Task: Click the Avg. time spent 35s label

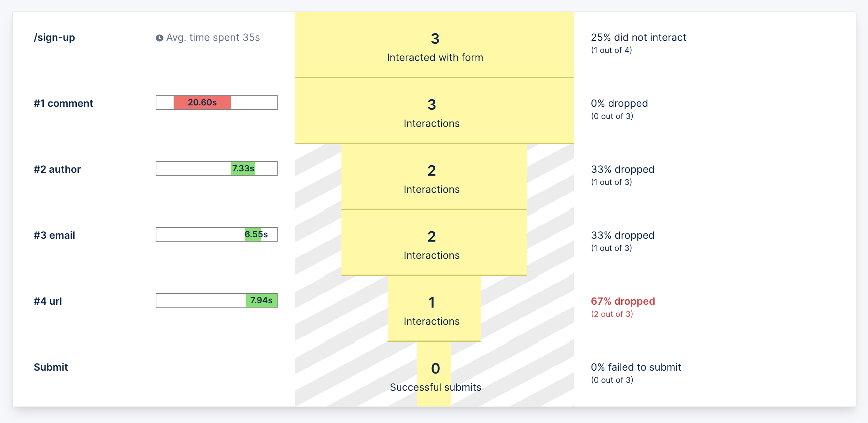Action: coord(213,38)
